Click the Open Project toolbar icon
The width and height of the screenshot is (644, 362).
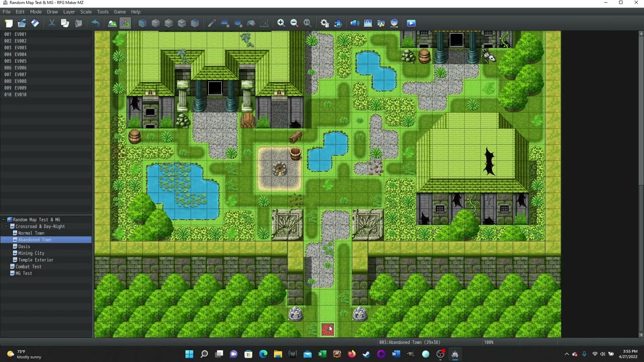tap(22, 23)
